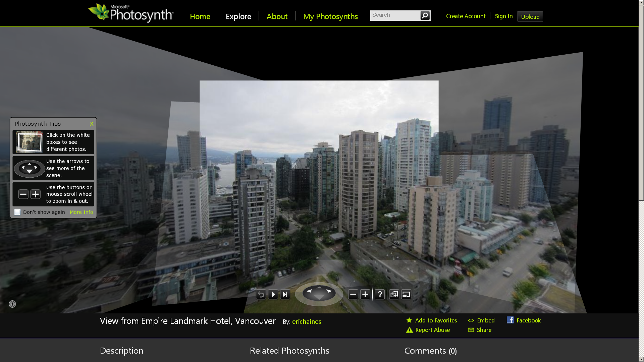This screenshot has width=644, height=362.
Task: Click the Embed code brackets icon
Action: coord(471,320)
